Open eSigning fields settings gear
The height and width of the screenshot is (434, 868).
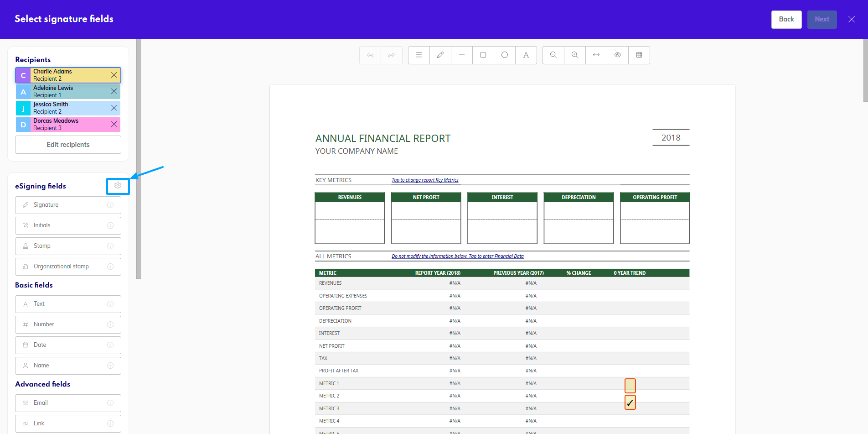[x=118, y=186]
